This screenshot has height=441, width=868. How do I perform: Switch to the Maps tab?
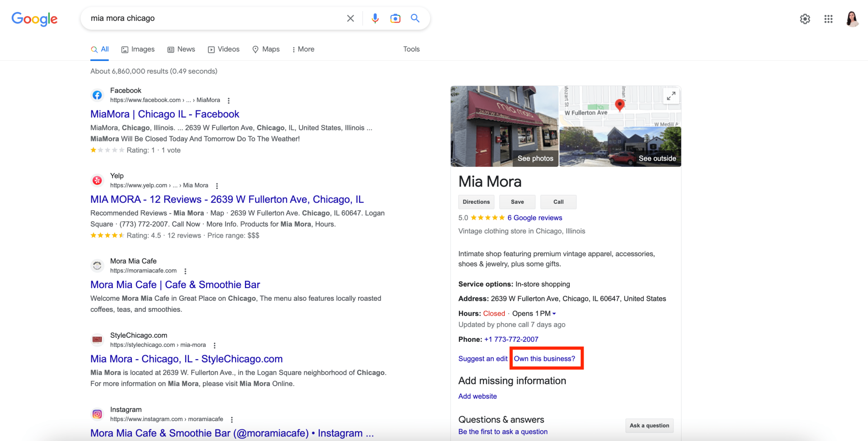(266, 49)
